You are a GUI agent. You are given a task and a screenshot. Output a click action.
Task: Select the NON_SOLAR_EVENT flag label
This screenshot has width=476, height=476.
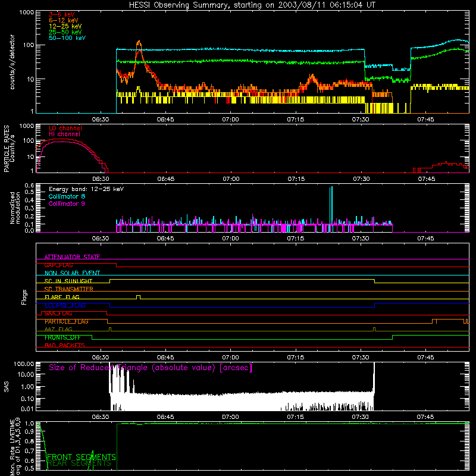(72, 273)
